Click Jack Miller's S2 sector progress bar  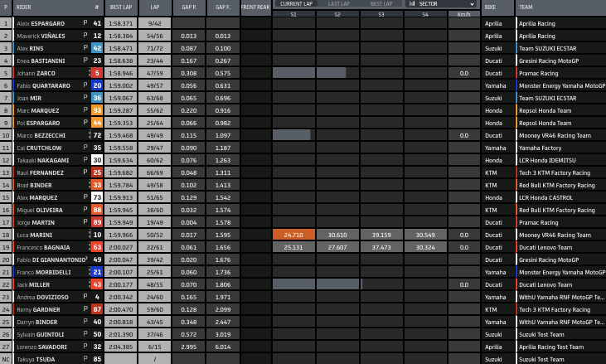[337, 284]
